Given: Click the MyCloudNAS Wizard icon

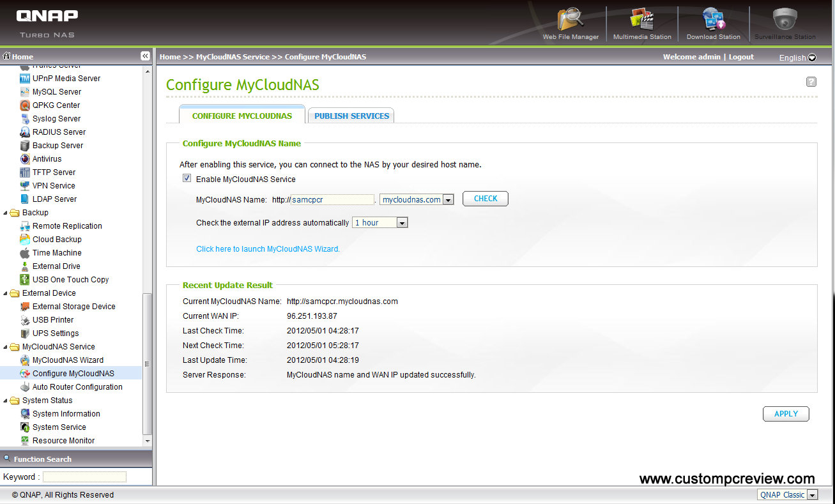Looking at the screenshot, I should pyautogui.click(x=25, y=360).
